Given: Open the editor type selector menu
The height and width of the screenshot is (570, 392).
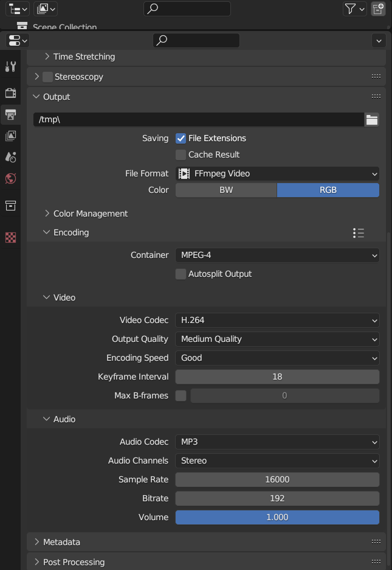Looking at the screenshot, I should (16, 40).
